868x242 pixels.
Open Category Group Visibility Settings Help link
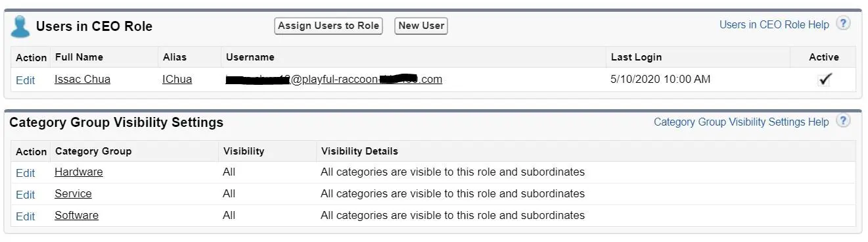pos(741,122)
